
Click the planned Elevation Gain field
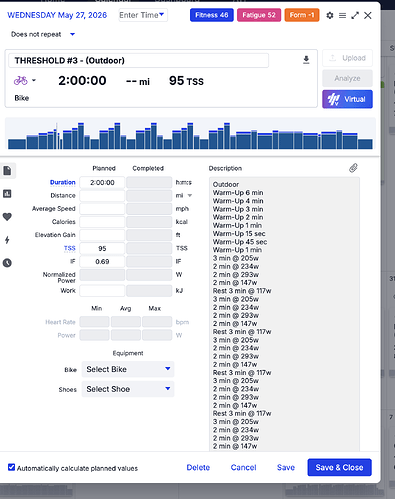click(102, 235)
